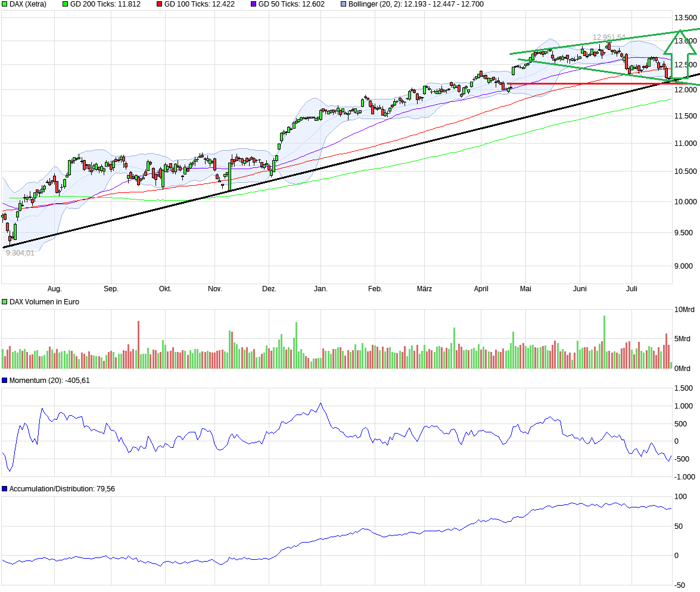The width and height of the screenshot is (700, 592).
Task: Click the 'März' month axis label
Action: tap(424, 289)
